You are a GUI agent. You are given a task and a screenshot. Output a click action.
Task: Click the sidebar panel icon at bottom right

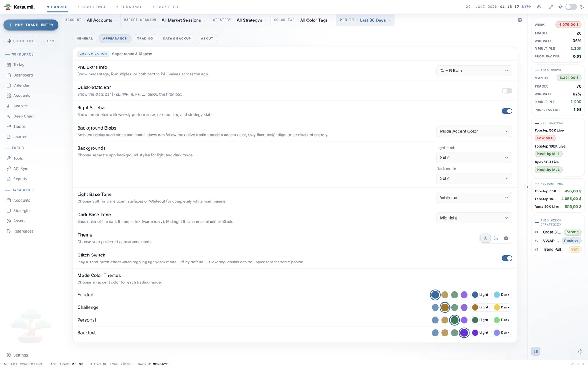point(536,351)
